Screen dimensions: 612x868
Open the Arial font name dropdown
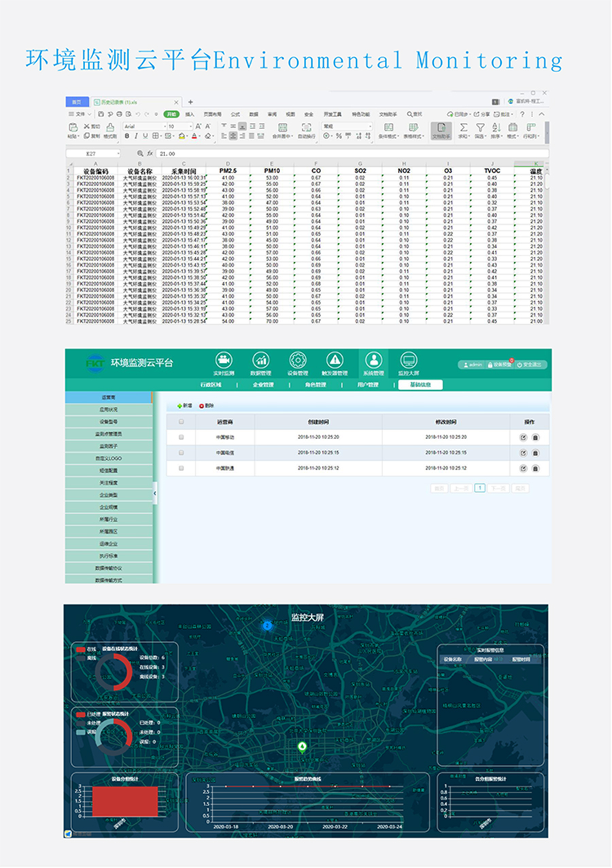pyautogui.click(x=144, y=126)
